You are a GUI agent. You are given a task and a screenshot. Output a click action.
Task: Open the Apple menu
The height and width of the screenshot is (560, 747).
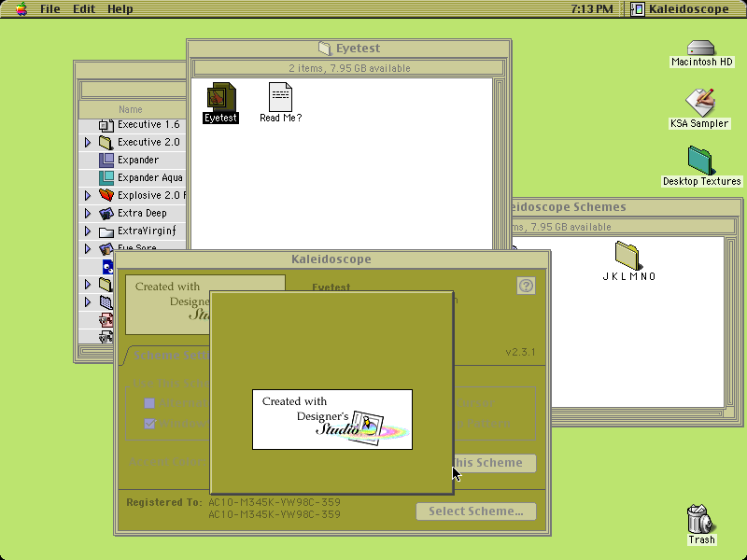click(x=21, y=9)
